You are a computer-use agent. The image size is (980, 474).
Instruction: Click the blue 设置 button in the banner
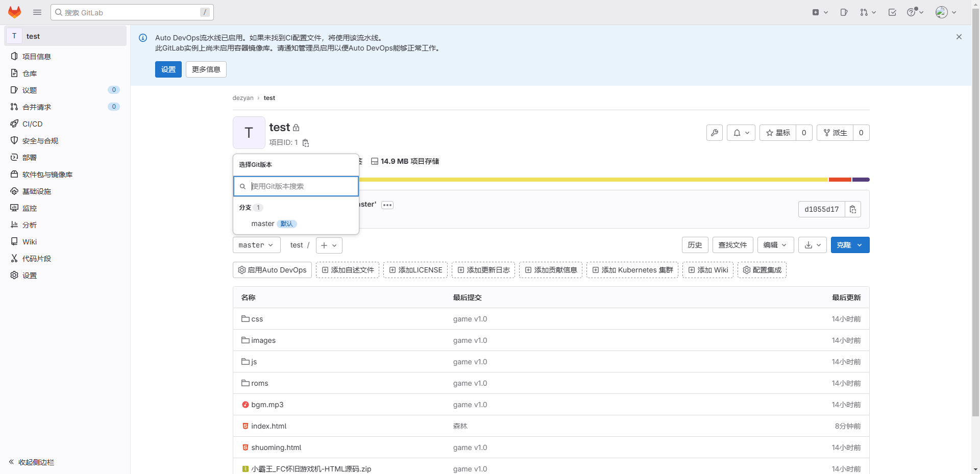point(168,69)
